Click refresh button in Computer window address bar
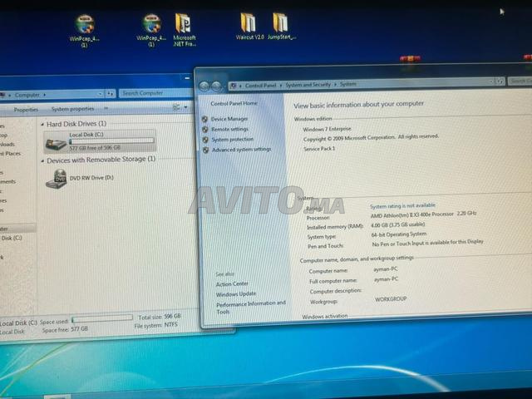Viewport: 532px width, 399px height. click(x=111, y=94)
